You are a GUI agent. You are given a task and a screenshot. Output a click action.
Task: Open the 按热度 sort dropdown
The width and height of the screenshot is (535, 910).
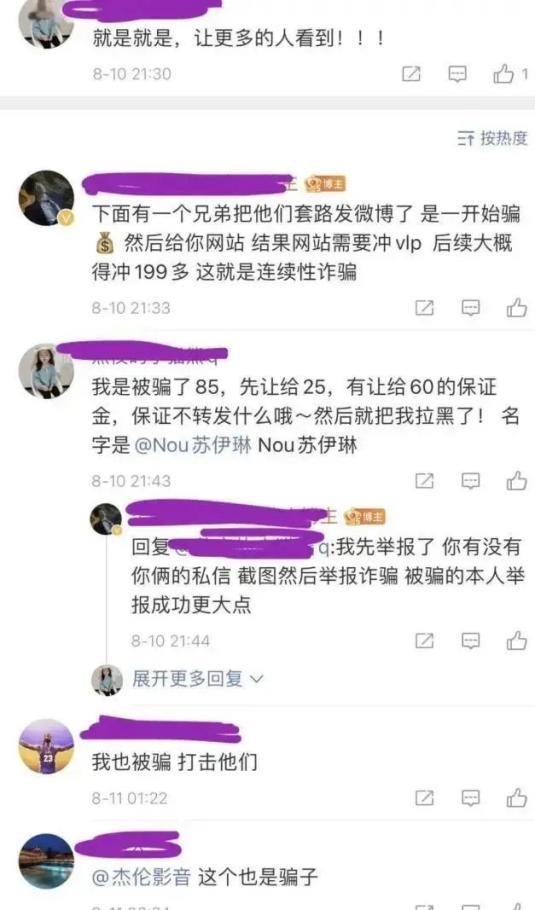492,138
